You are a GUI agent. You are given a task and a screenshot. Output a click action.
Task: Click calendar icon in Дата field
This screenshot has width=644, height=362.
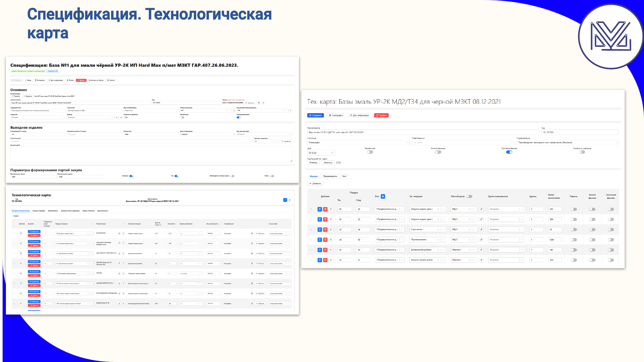(332, 153)
